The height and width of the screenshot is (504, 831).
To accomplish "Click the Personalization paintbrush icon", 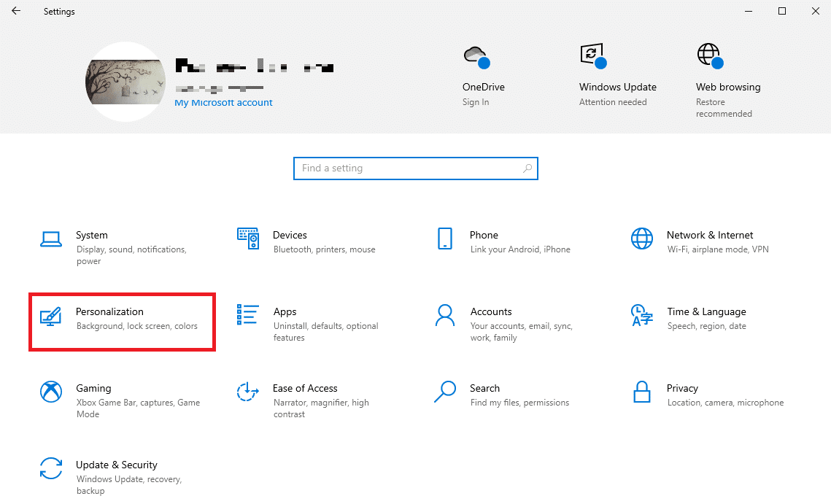I will click(x=51, y=316).
